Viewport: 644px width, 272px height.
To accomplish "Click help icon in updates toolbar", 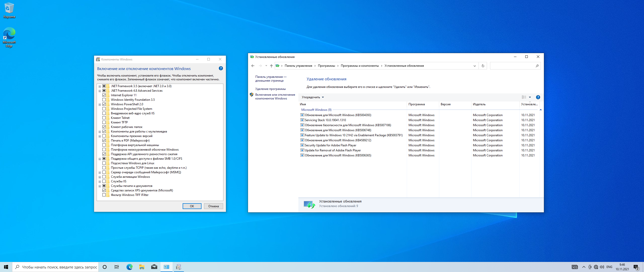I will (x=538, y=97).
